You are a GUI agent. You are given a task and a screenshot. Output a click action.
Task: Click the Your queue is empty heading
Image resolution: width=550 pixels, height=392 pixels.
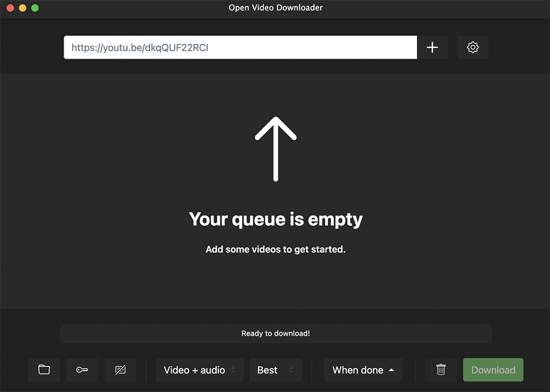click(x=276, y=220)
